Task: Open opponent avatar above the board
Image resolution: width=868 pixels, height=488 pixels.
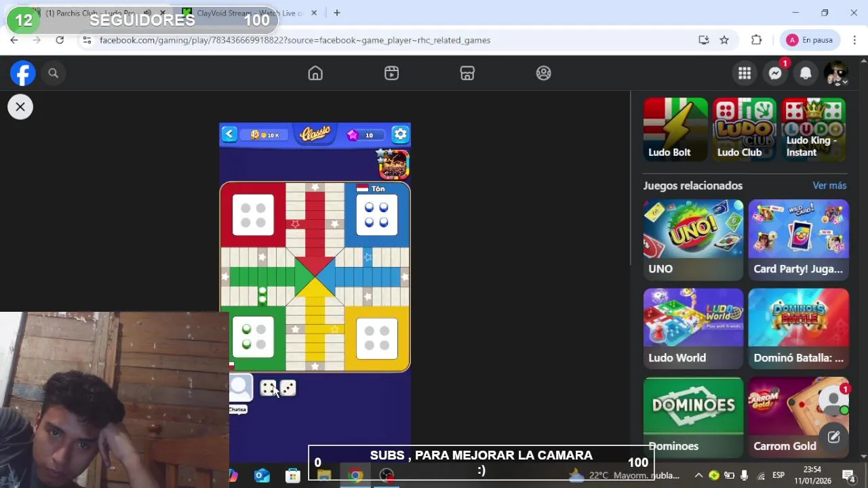Action: 393,165
